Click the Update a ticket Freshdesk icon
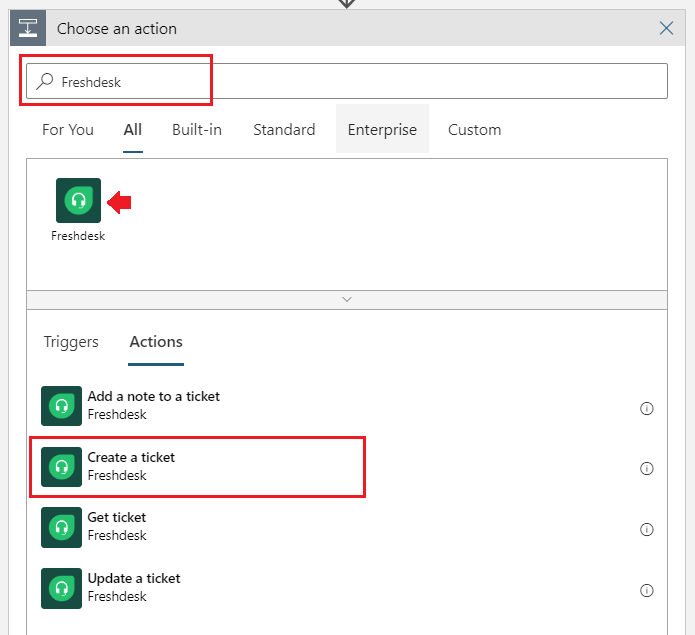The width and height of the screenshot is (695, 635). [62, 588]
